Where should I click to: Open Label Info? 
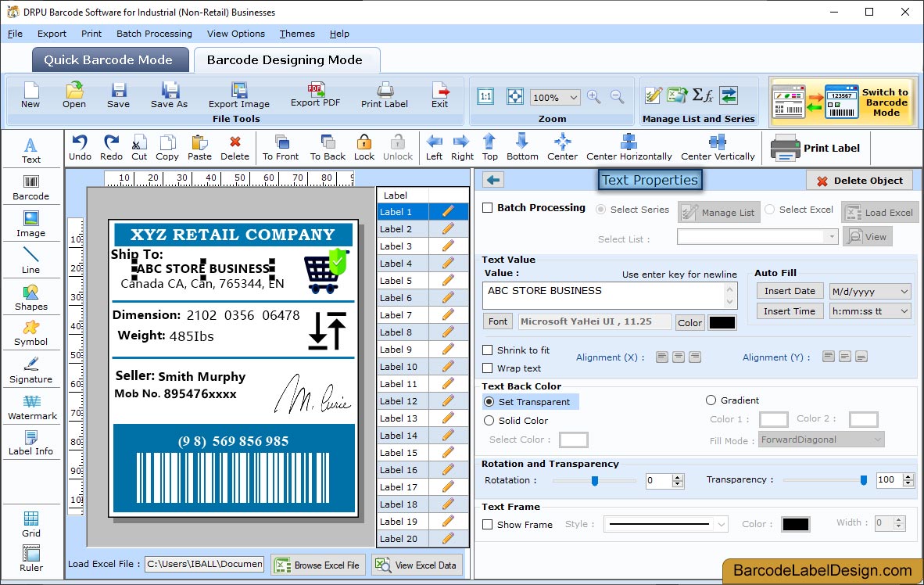tap(30, 443)
